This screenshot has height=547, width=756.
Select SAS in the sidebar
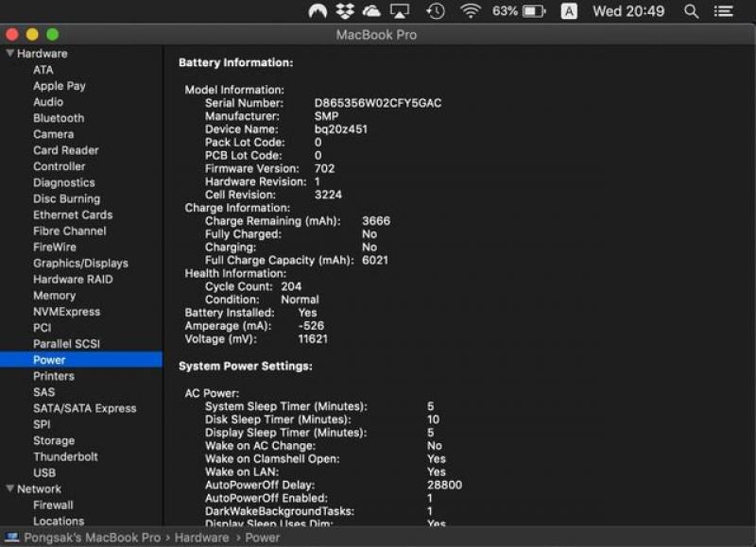[43, 392]
